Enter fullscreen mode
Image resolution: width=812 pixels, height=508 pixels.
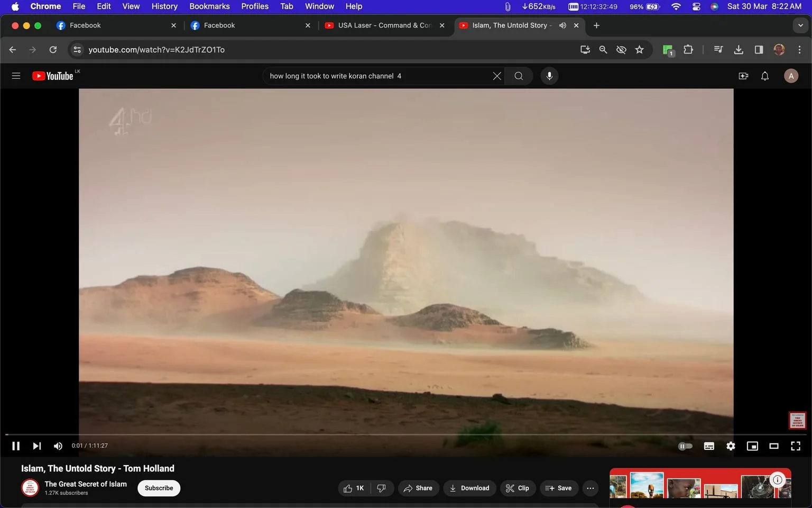[x=795, y=446]
